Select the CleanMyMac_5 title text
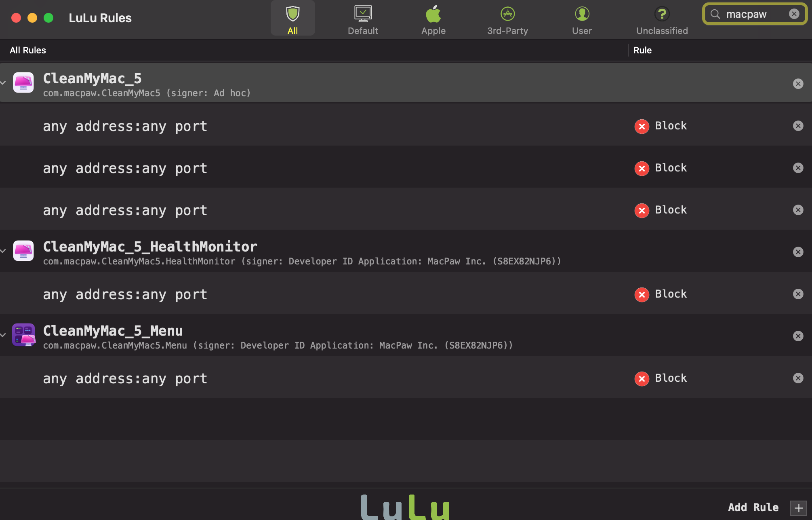 pos(92,78)
